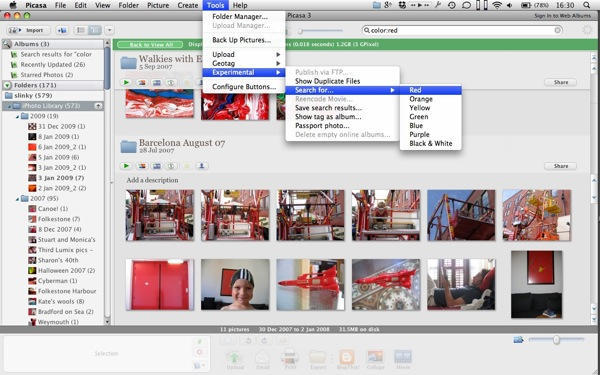
Task: Click the Collage icon in bottom toolbar
Action: click(x=375, y=360)
